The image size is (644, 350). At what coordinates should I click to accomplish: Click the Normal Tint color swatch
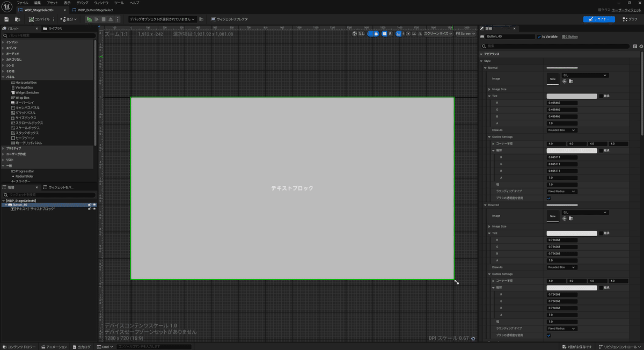(572, 96)
